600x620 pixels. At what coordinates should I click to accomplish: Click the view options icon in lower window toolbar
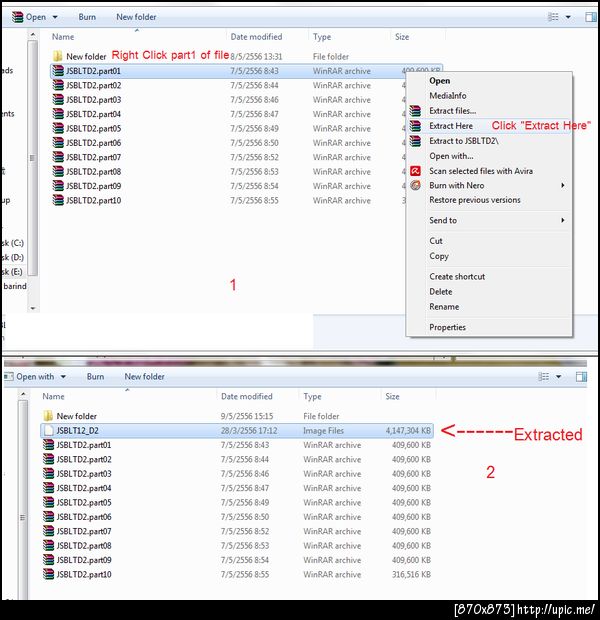point(543,376)
